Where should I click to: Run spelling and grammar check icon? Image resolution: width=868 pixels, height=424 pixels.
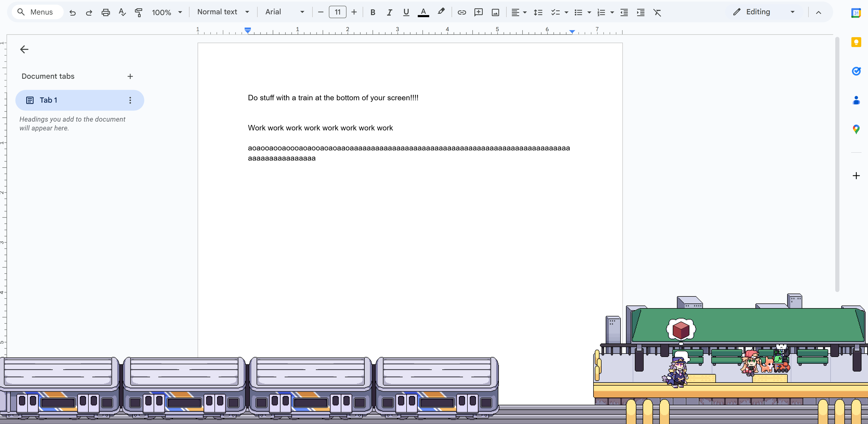[122, 12]
